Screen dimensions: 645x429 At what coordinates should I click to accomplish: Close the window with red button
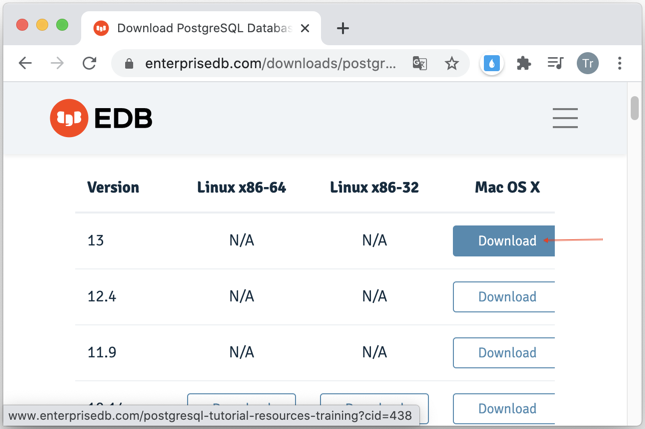(22, 25)
